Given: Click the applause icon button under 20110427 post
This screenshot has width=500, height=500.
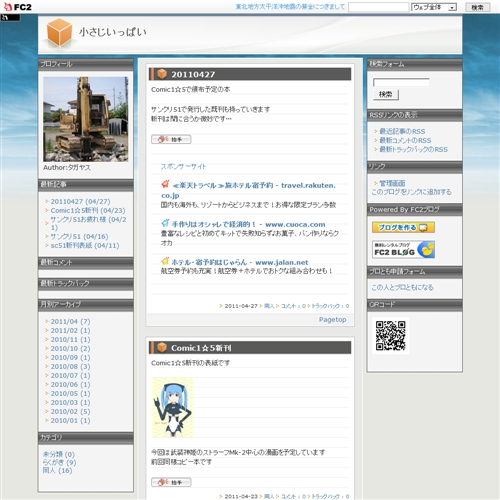Looking at the screenshot, I should pyautogui.click(x=171, y=139).
